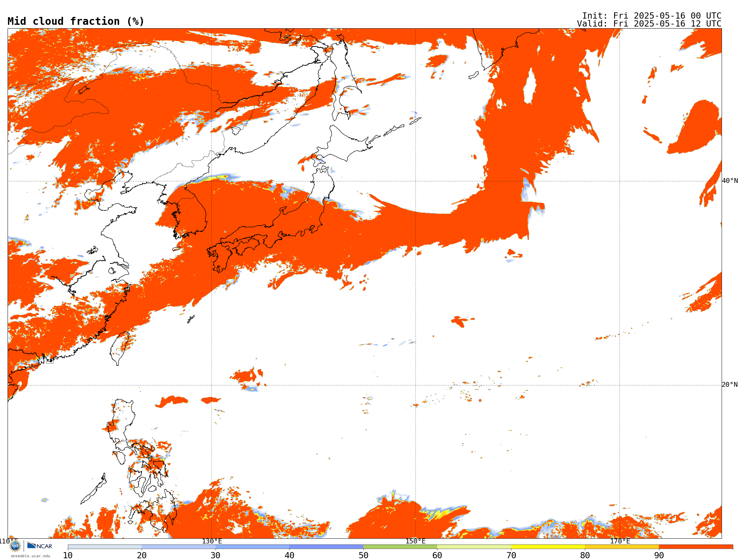744x560 pixels.
Task: Click the 'Valid: Fri 2025-05-16 12 UTC' text
Action: pyautogui.click(x=649, y=24)
